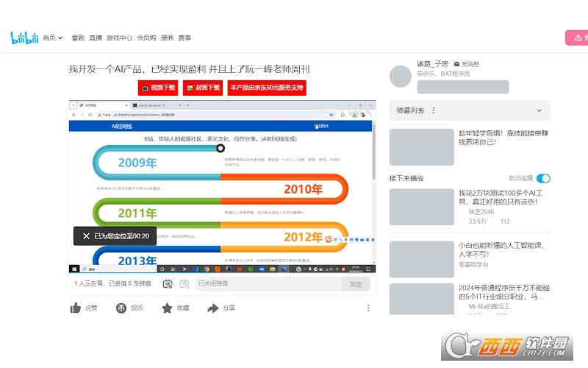Click the browser reload icon inside the video

coord(90,115)
